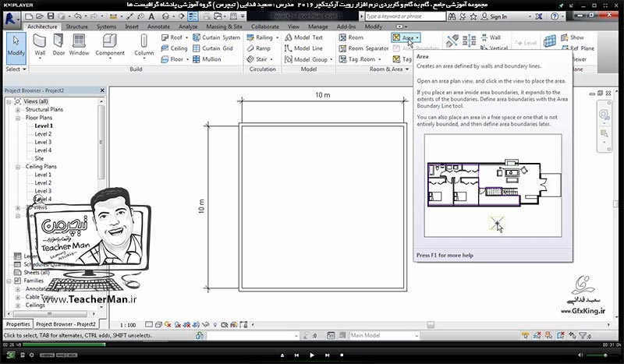Select Site under Floor Plans
The width and height of the screenshot is (624, 364).
39,158
